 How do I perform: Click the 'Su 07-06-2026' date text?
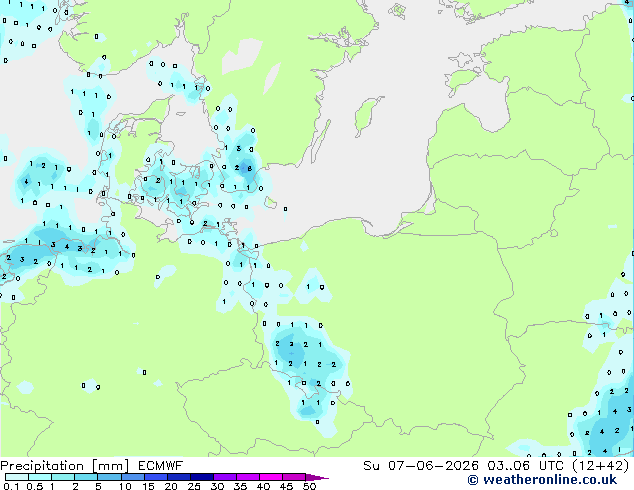421,466
